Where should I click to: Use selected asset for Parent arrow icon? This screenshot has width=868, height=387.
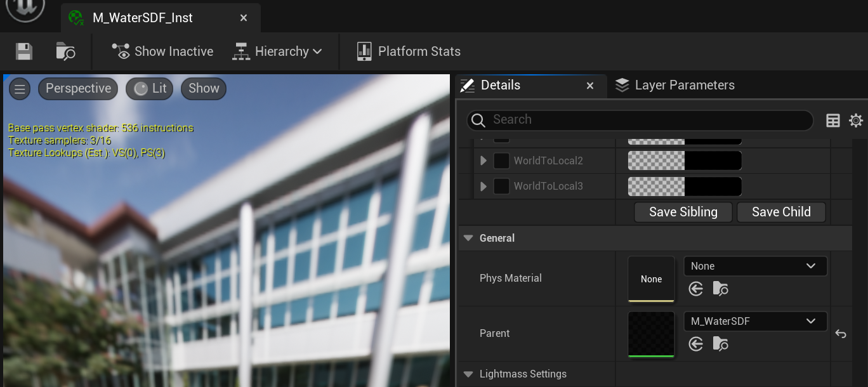click(696, 344)
